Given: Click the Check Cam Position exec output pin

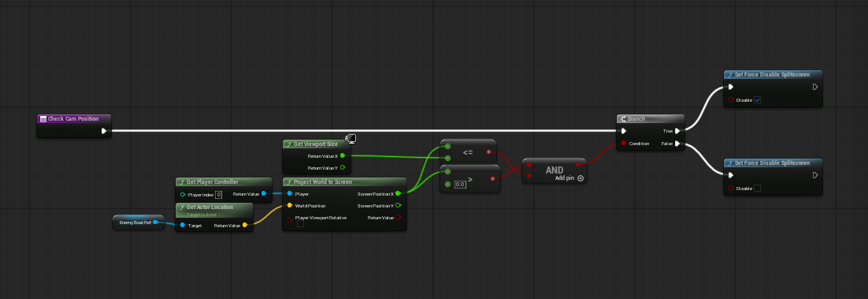Looking at the screenshot, I should pyautogui.click(x=103, y=132).
